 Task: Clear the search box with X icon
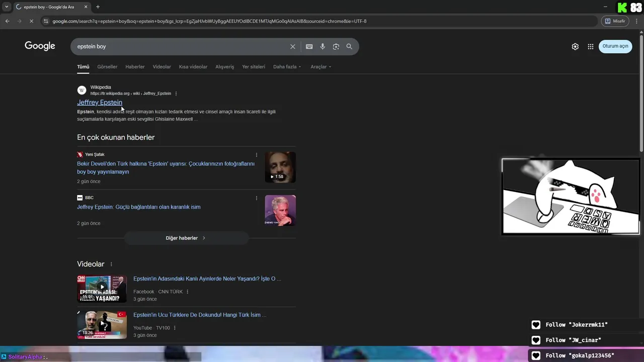[293, 46]
